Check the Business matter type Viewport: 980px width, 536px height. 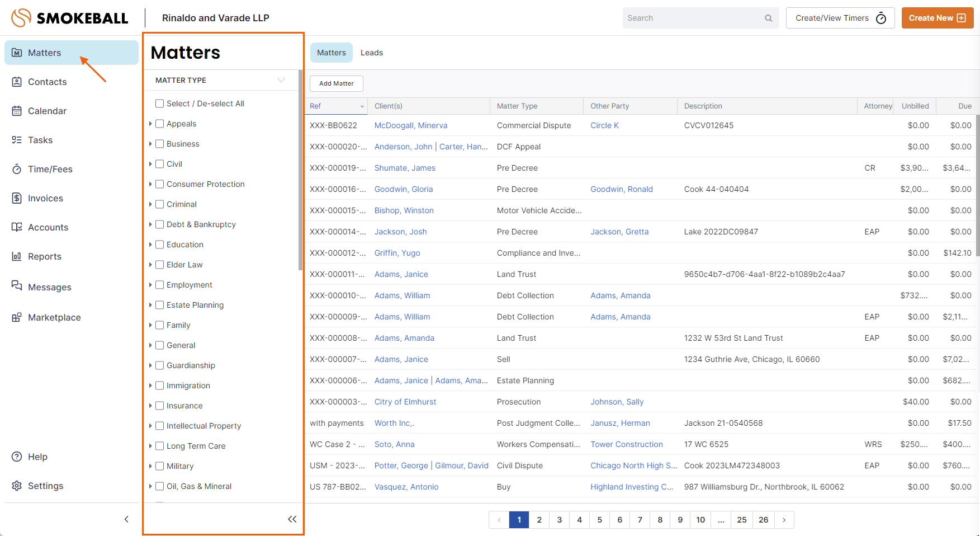coord(160,144)
